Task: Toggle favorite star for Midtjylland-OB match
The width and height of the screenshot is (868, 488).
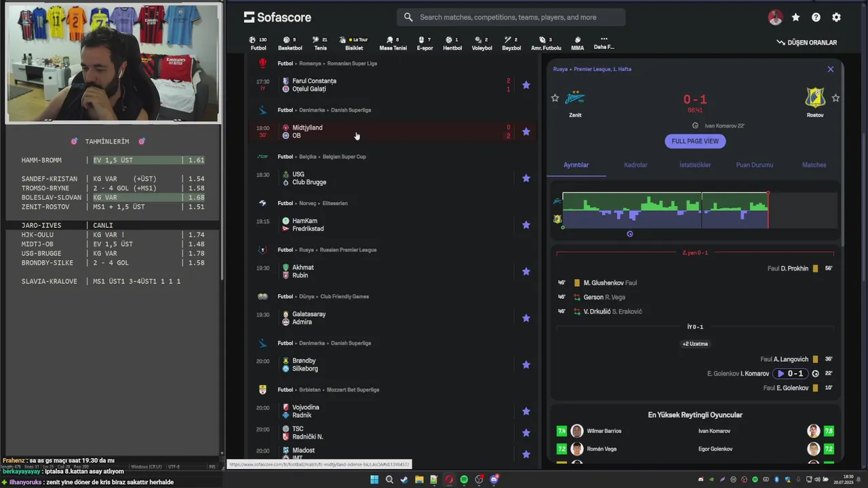Action: point(526,131)
